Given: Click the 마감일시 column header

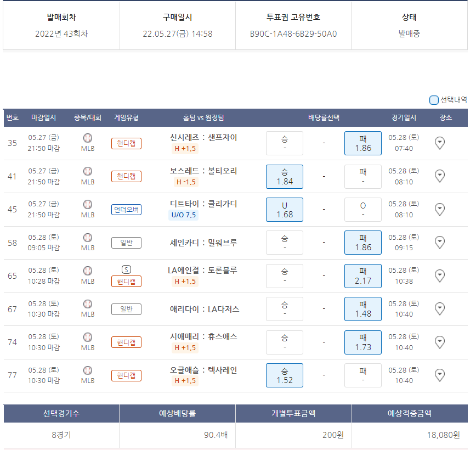Looking at the screenshot, I should (43, 117).
